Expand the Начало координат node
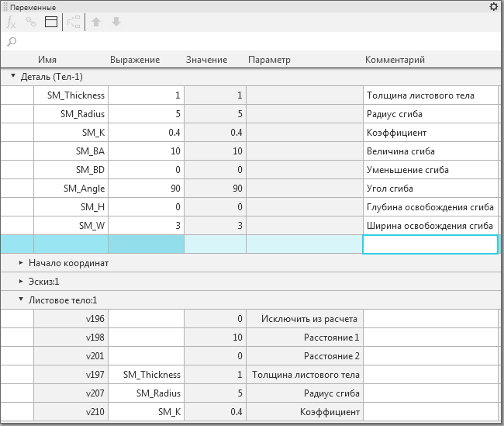 (21, 263)
